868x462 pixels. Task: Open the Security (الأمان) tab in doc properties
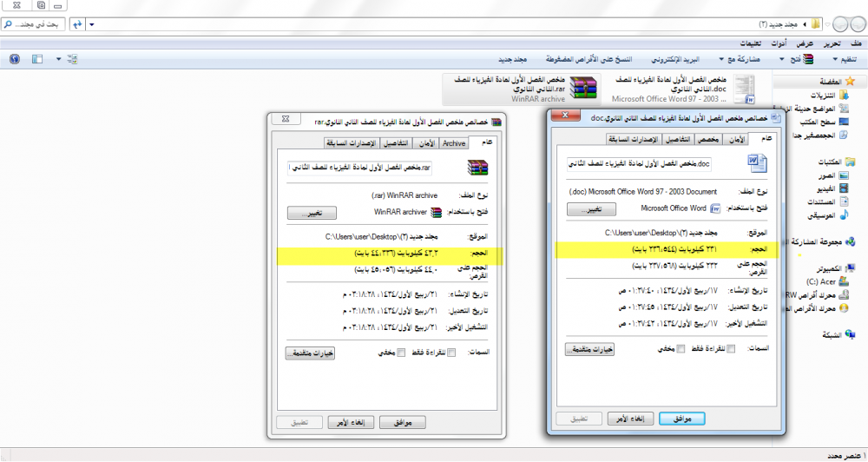tap(737, 139)
